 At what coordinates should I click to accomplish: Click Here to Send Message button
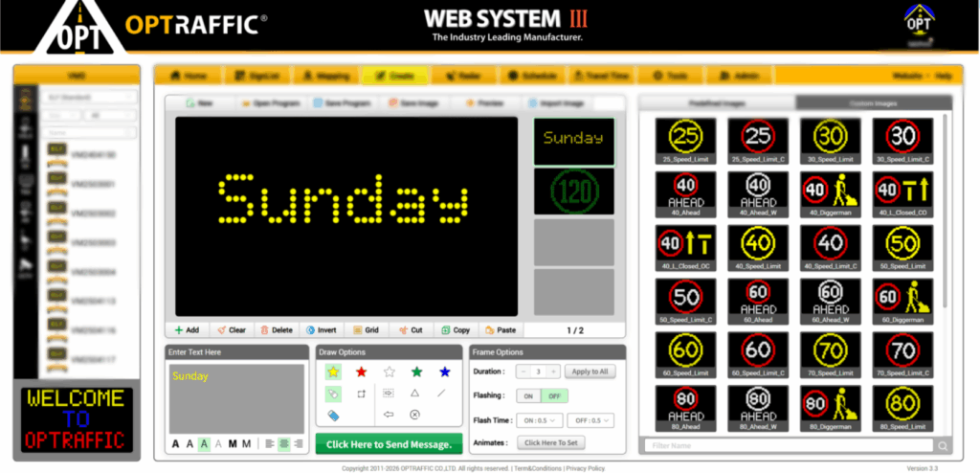[389, 444]
